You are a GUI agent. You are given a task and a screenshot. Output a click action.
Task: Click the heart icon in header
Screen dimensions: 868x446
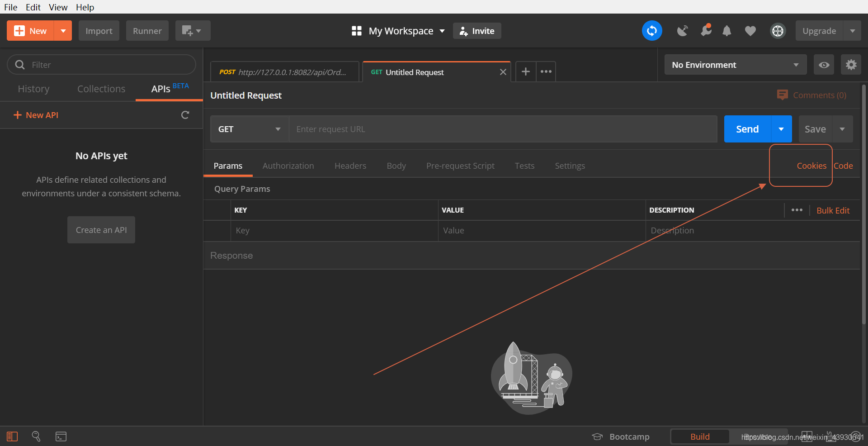coord(750,31)
